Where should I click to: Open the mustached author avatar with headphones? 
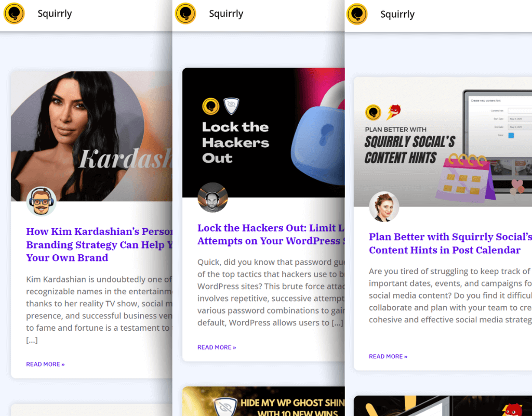coord(42,201)
